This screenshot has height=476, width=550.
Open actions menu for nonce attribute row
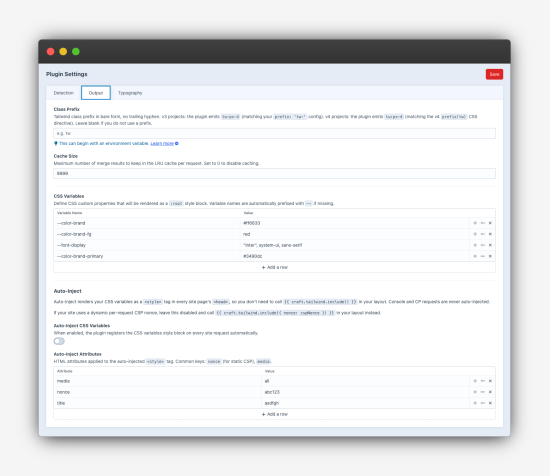click(x=483, y=392)
